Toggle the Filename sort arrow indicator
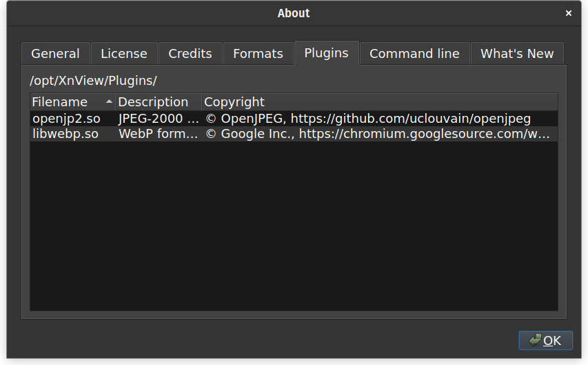Screen dimensions: 588x365 [109, 102]
